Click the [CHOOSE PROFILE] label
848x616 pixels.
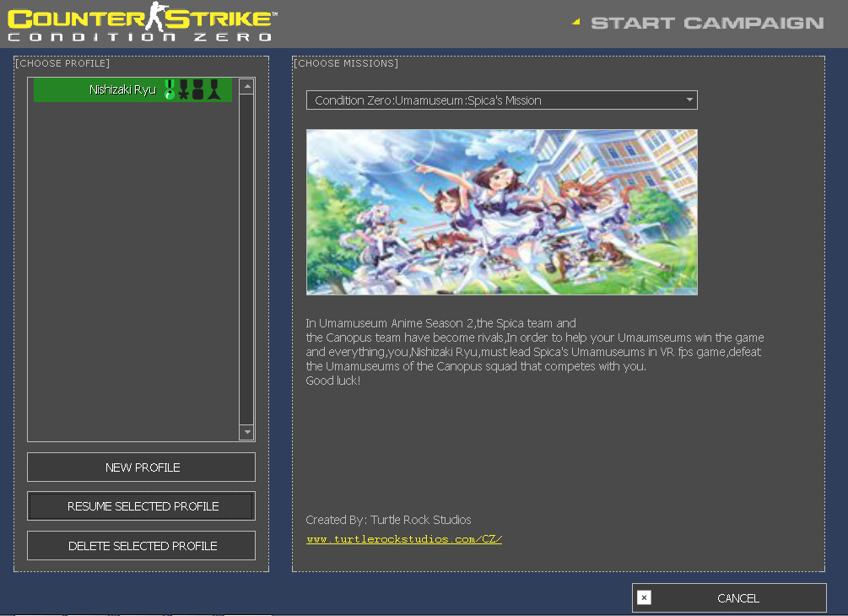coord(62,63)
